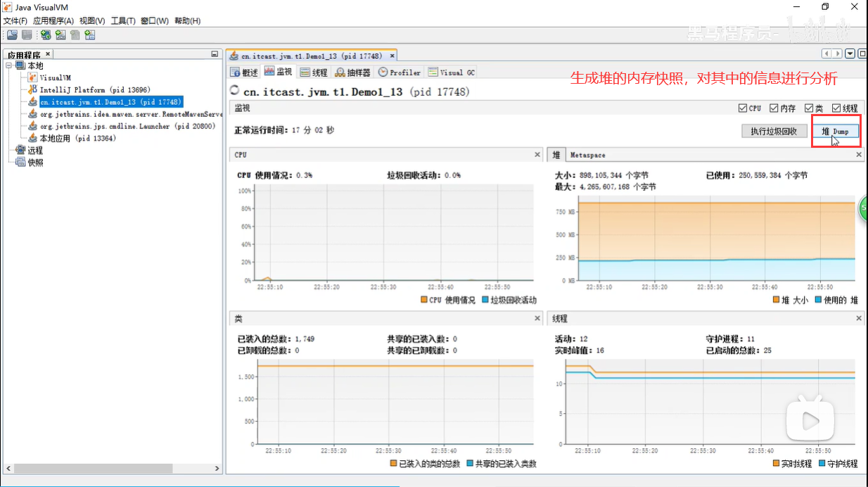The width and height of the screenshot is (868, 487).
Task: Uncheck the 类 classes checkbox
Action: 810,108
